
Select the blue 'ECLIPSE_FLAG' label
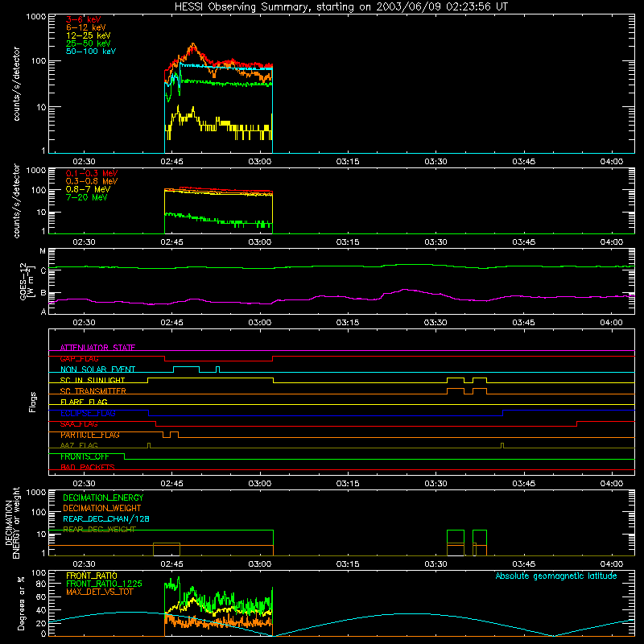click(x=88, y=413)
